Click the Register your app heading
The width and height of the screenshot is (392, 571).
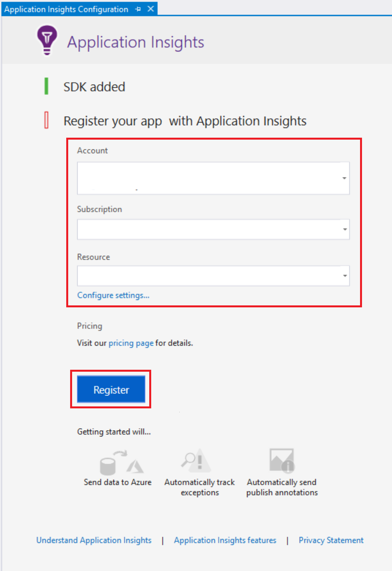[185, 121]
